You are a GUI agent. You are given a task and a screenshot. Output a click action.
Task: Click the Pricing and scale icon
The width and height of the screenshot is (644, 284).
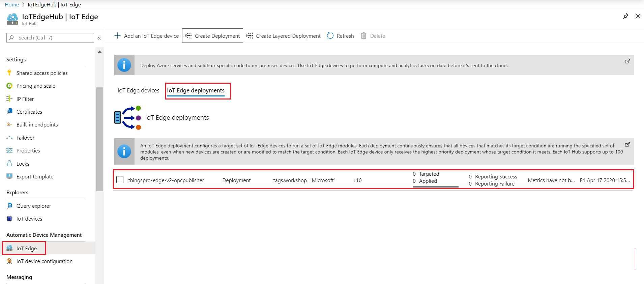point(9,86)
